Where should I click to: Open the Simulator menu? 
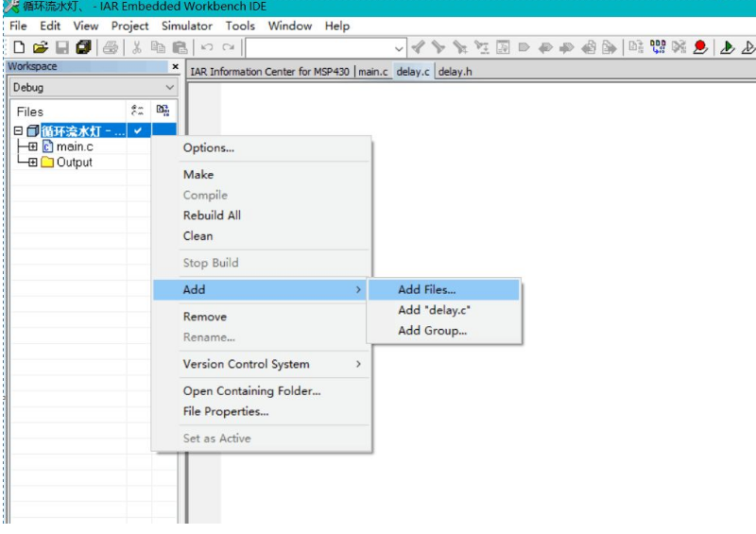point(186,26)
